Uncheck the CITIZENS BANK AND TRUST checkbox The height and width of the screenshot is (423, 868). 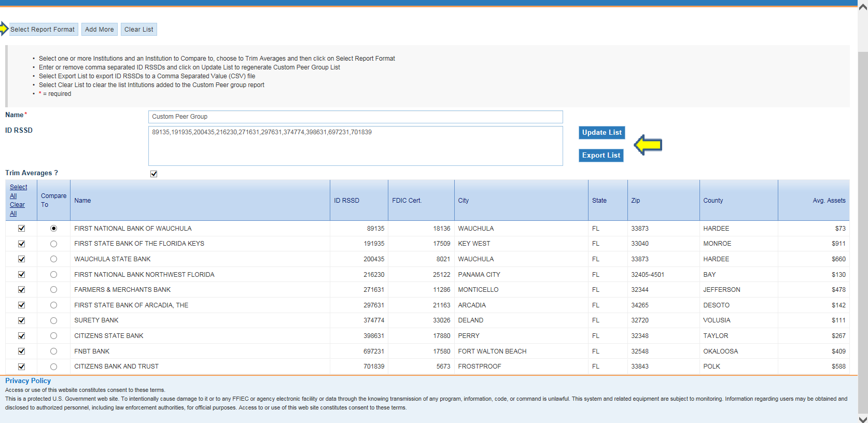(21, 366)
